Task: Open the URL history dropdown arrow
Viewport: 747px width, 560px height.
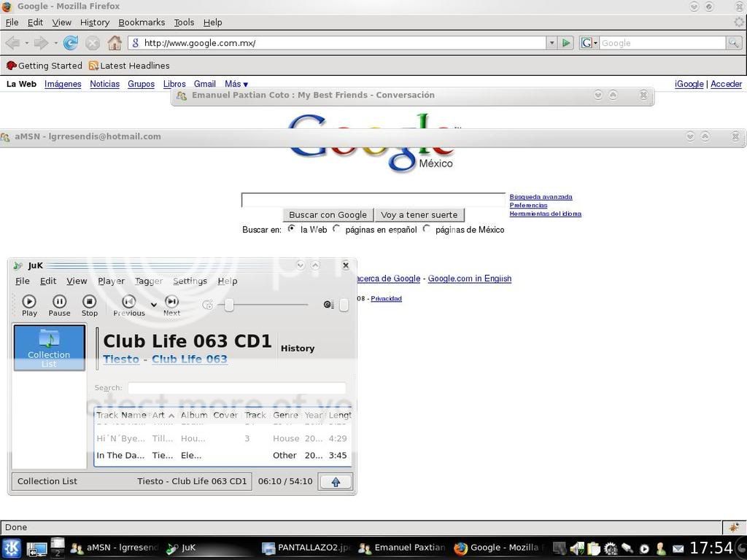Action: [x=551, y=43]
